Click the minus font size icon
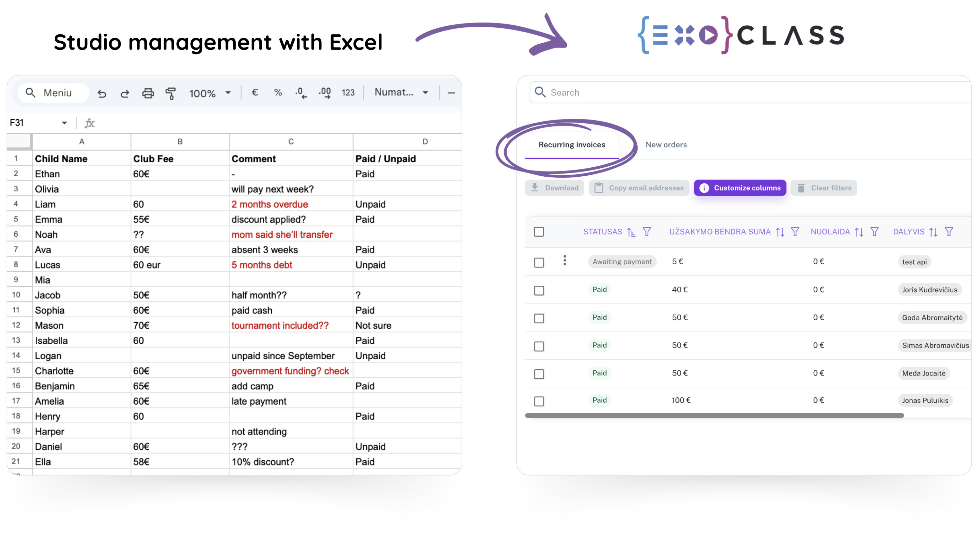980x537 pixels. click(451, 93)
